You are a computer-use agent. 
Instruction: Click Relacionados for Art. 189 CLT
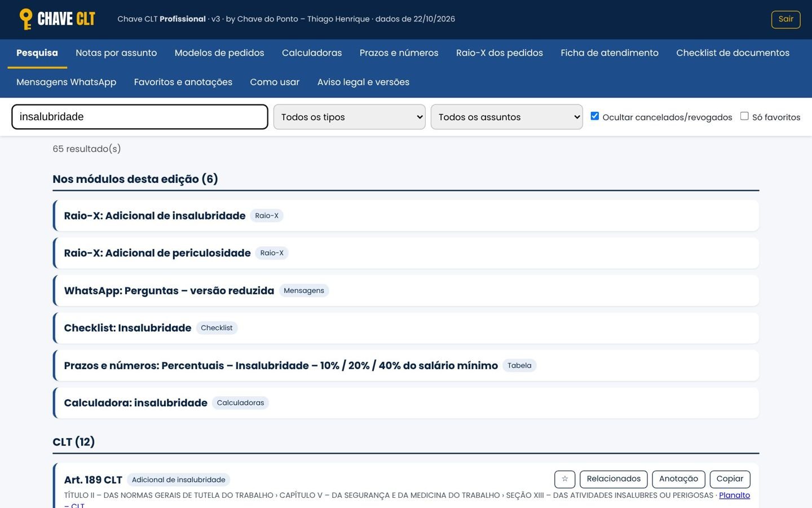[614, 479]
